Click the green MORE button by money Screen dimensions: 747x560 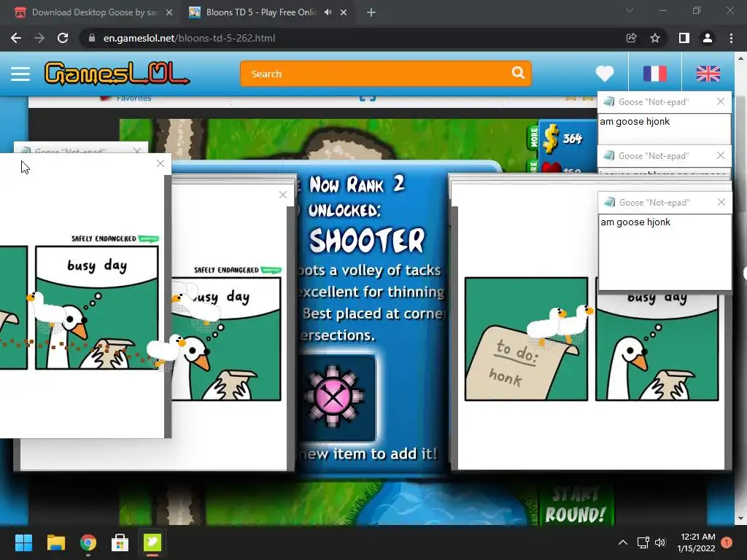tap(533, 138)
